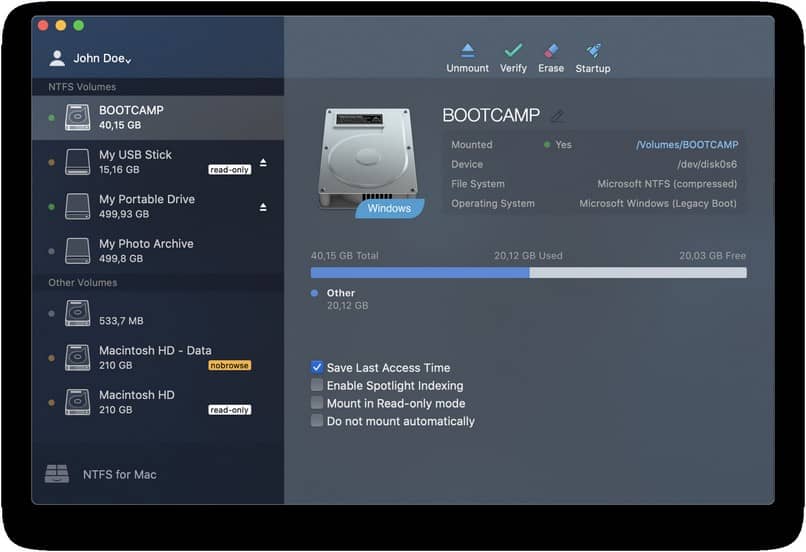
Task: Click the 20,12 GB Used label
Action: (528, 255)
